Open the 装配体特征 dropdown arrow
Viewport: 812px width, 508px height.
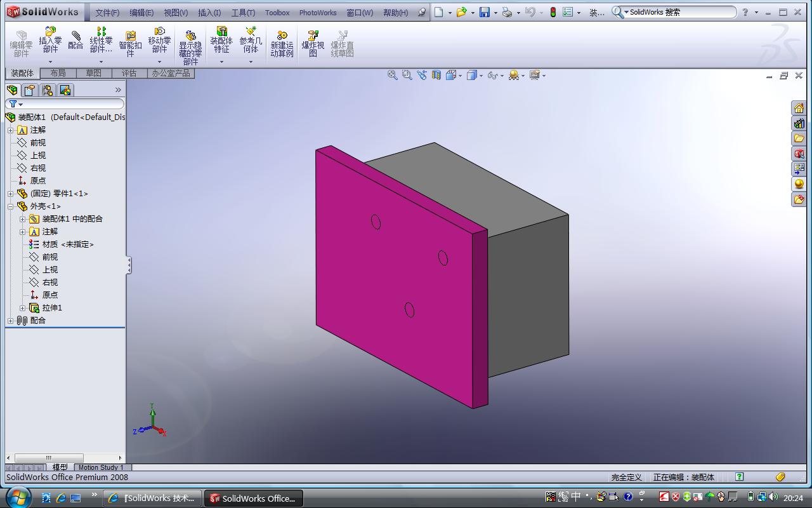221,62
